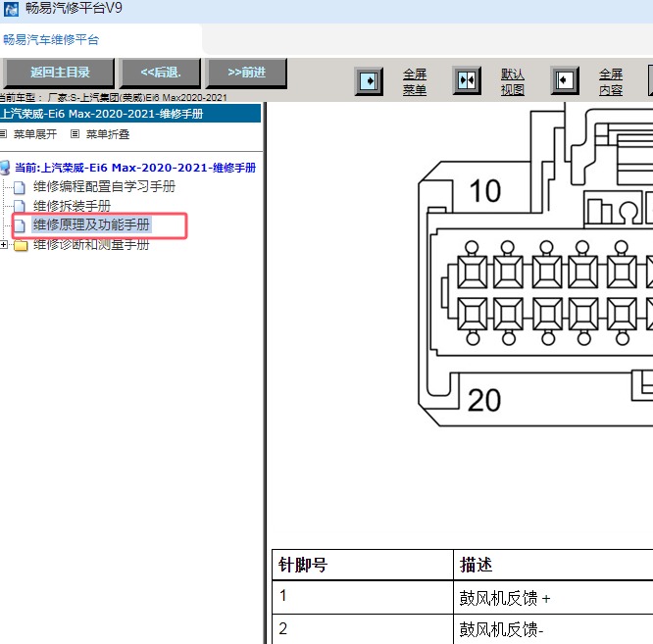
Task: Click the document icon of 维修拆装手册
Action: (x=20, y=207)
